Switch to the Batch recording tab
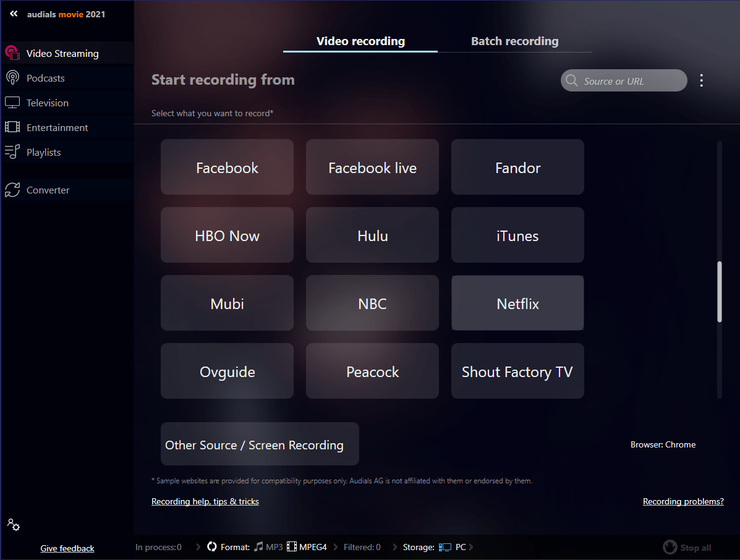This screenshot has width=740, height=560. pyautogui.click(x=514, y=41)
